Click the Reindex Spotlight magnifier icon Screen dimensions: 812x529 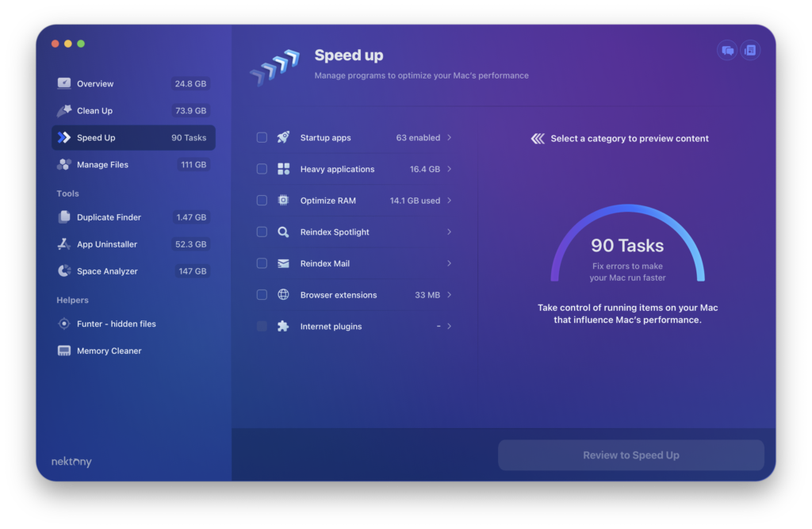point(283,232)
